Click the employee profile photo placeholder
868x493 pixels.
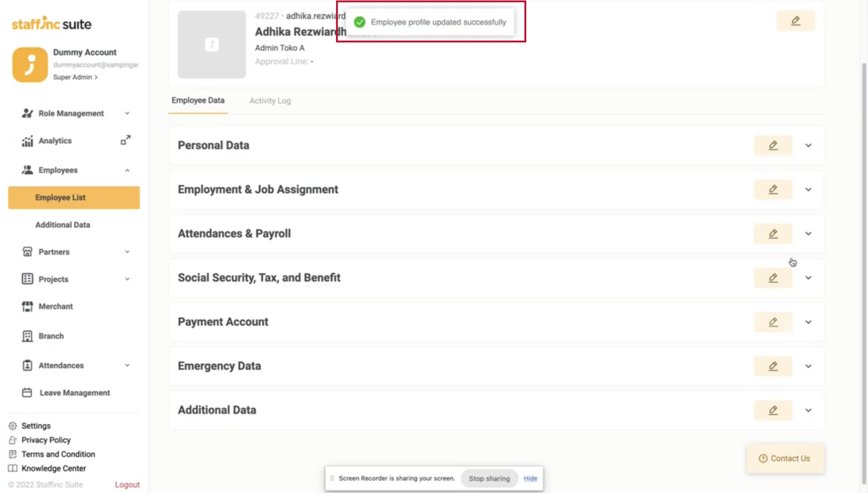pyautogui.click(x=212, y=45)
